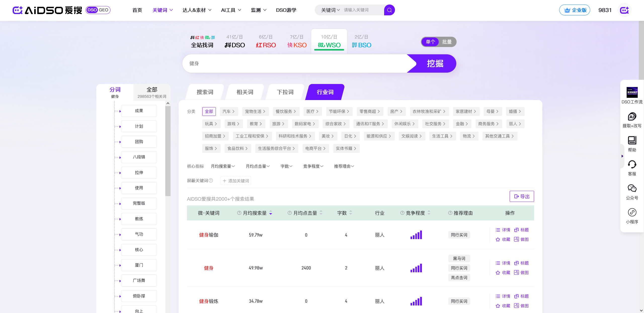The width and height of the screenshot is (644, 313).
Task: Click the 小程序 mini program icon
Action: (632, 212)
